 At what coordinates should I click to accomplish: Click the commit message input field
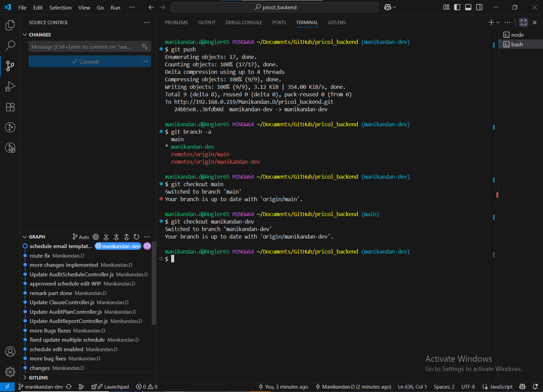pyautogui.click(x=82, y=47)
